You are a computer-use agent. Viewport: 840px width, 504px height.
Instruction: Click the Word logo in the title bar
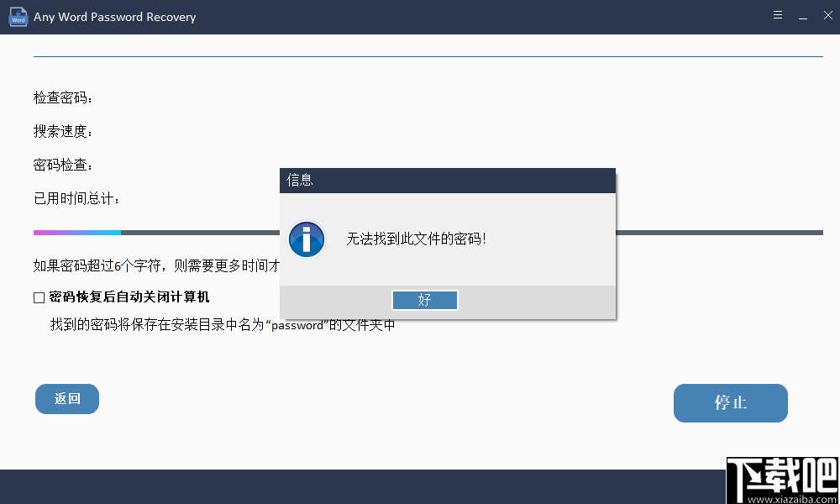coord(18,16)
